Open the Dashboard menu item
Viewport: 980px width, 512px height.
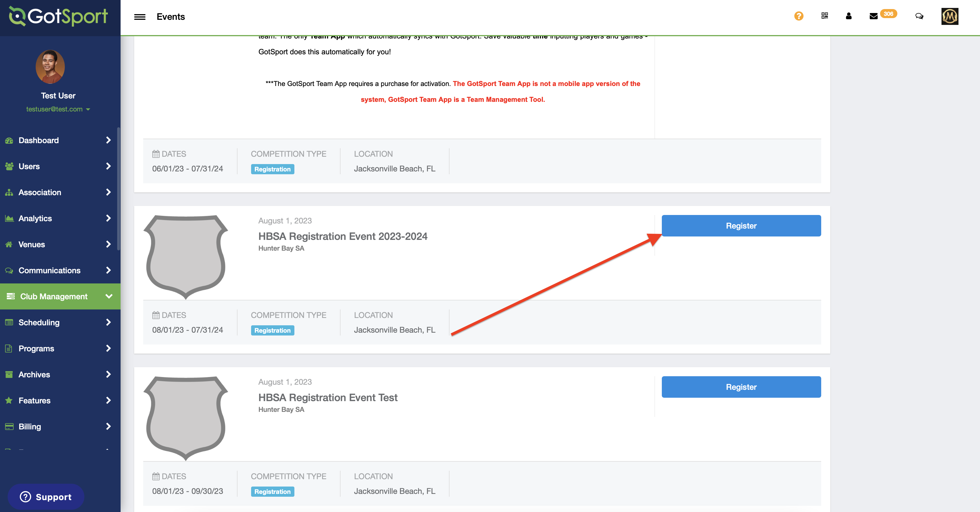tap(60, 140)
